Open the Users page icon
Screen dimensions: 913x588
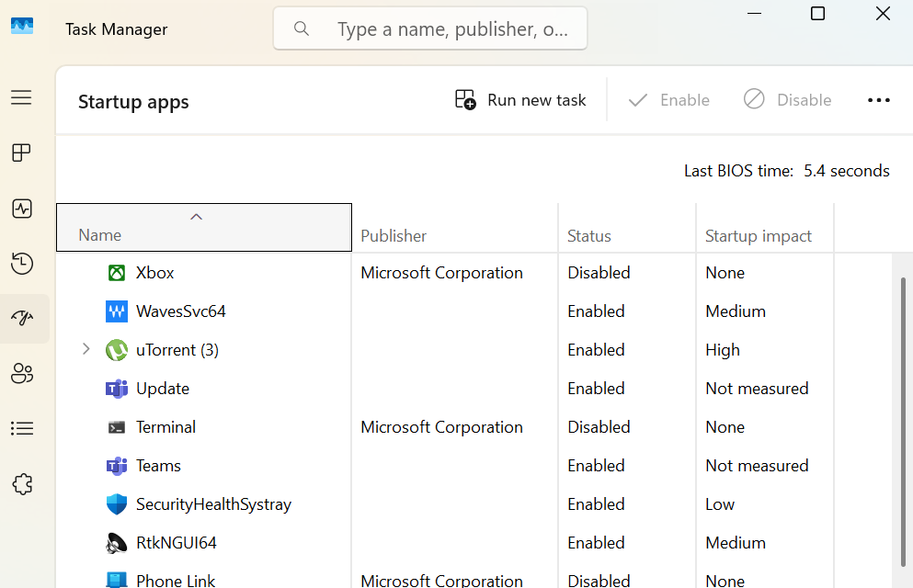tap(21, 373)
